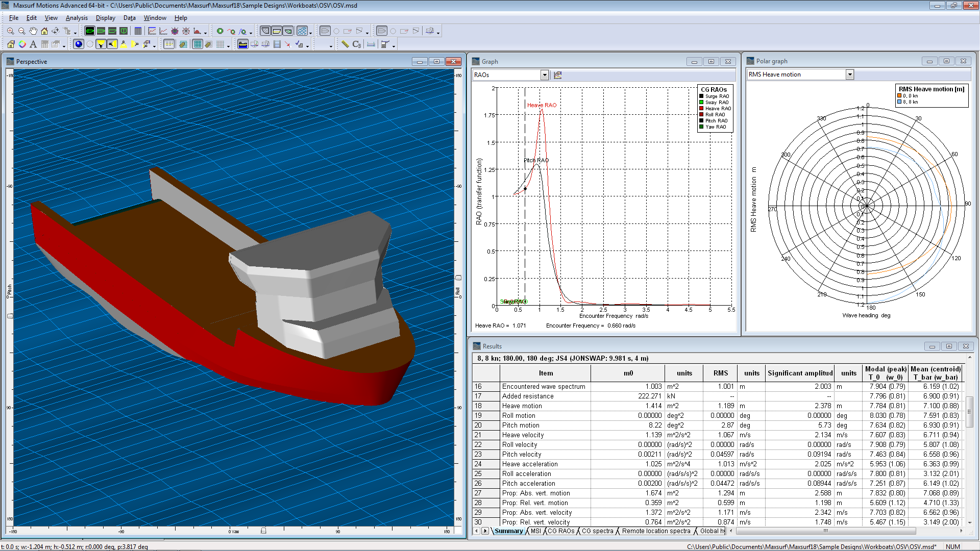Switch to Body Plan view icon
The height and width of the screenshot is (551, 980).
pyautogui.click(x=124, y=31)
